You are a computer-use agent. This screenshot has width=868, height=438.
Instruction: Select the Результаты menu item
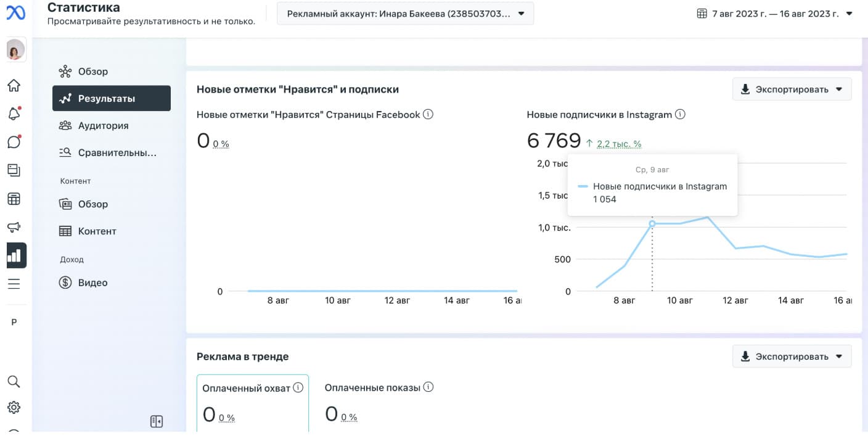point(111,99)
